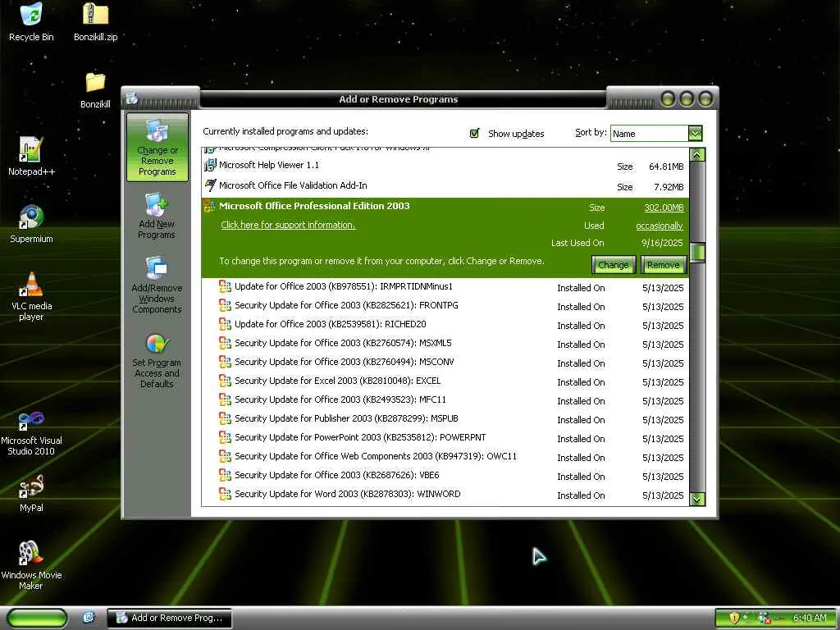Click the icon of KB2539581 RICHED20 update

coord(225,324)
